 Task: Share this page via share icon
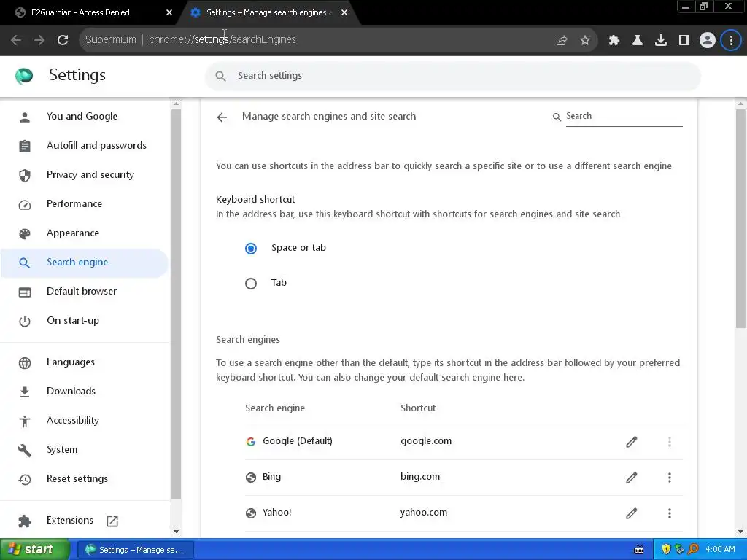[x=562, y=41]
